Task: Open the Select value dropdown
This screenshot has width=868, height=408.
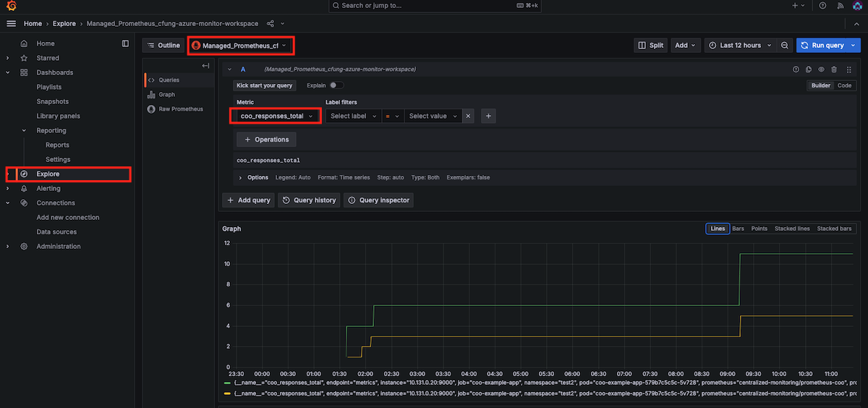Action: (433, 116)
